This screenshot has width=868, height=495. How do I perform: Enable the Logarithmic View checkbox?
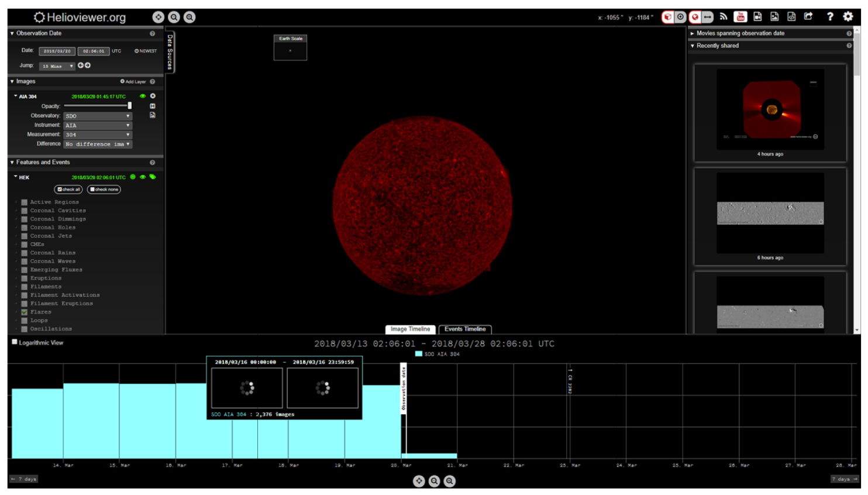pos(15,342)
